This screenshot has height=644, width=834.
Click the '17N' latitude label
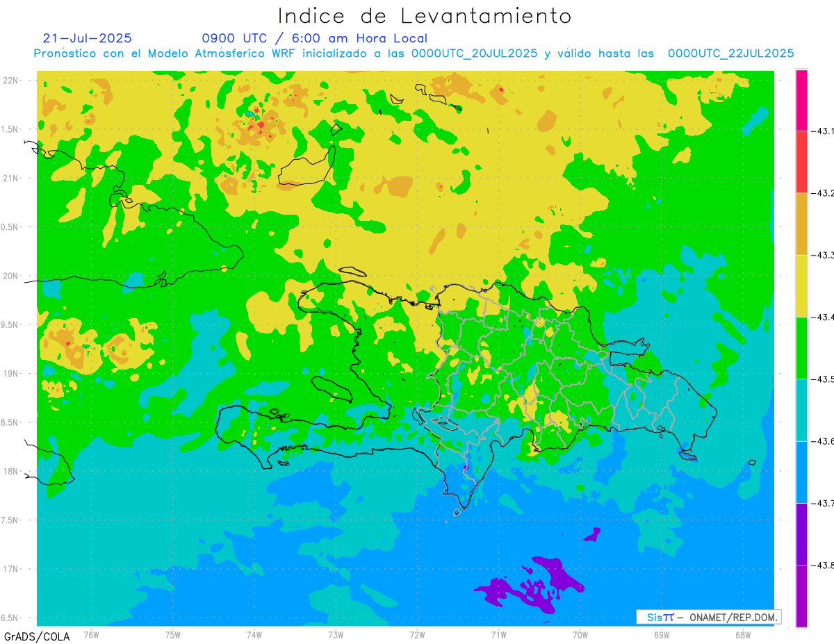tap(11, 569)
